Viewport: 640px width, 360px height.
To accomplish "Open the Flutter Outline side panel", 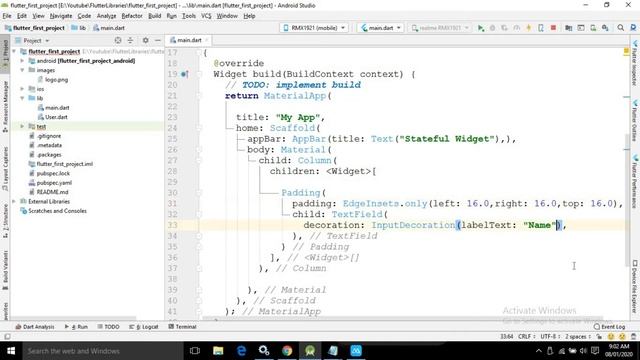I will (x=635, y=121).
